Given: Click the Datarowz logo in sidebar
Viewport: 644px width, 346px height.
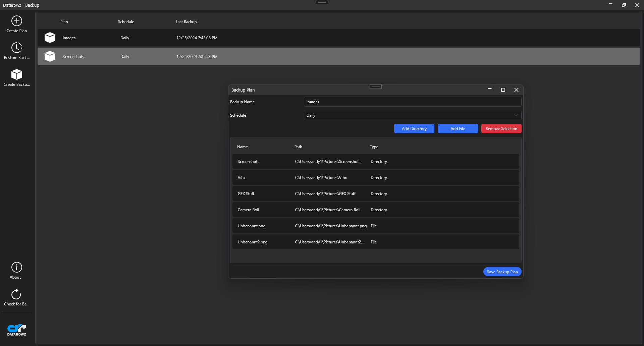Looking at the screenshot, I should (x=17, y=330).
